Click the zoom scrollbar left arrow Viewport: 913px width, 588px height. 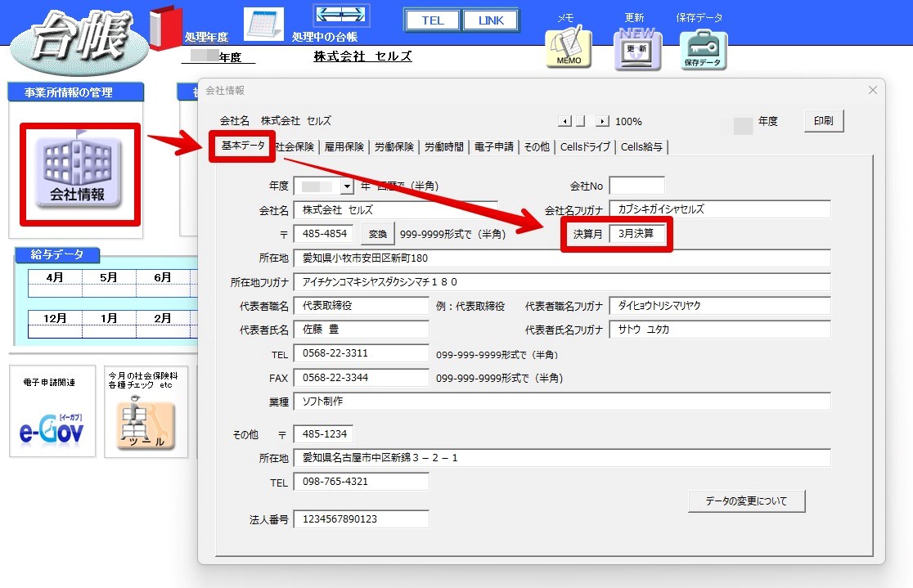click(564, 121)
